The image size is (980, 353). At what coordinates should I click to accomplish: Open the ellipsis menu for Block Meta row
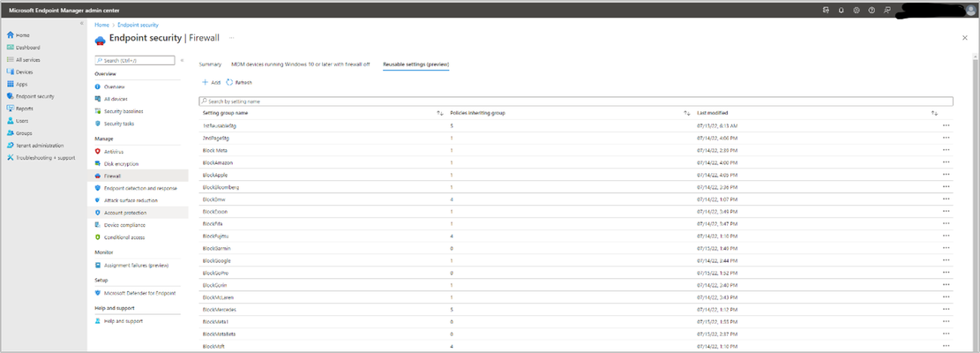tap(946, 150)
